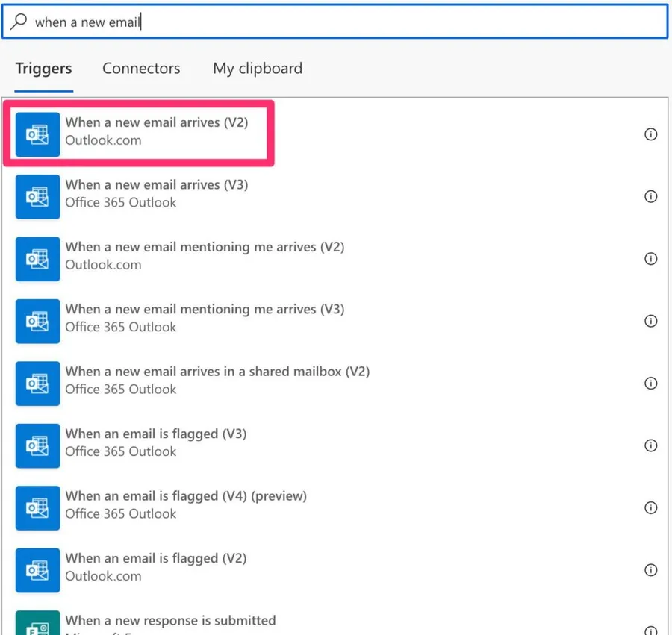Show info for shared mailbox trigger
Viewport: 672px width, 635px height.
coord(650,383)
